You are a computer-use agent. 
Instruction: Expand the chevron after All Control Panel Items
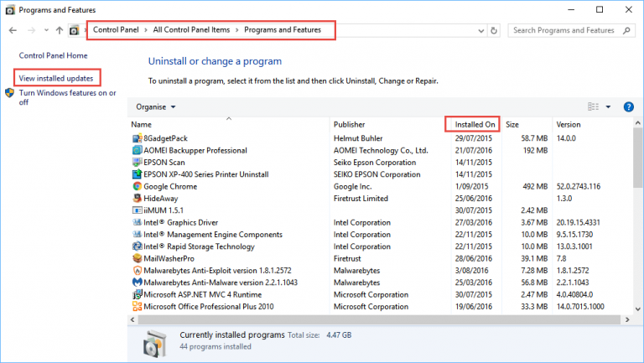click(237, 30)
